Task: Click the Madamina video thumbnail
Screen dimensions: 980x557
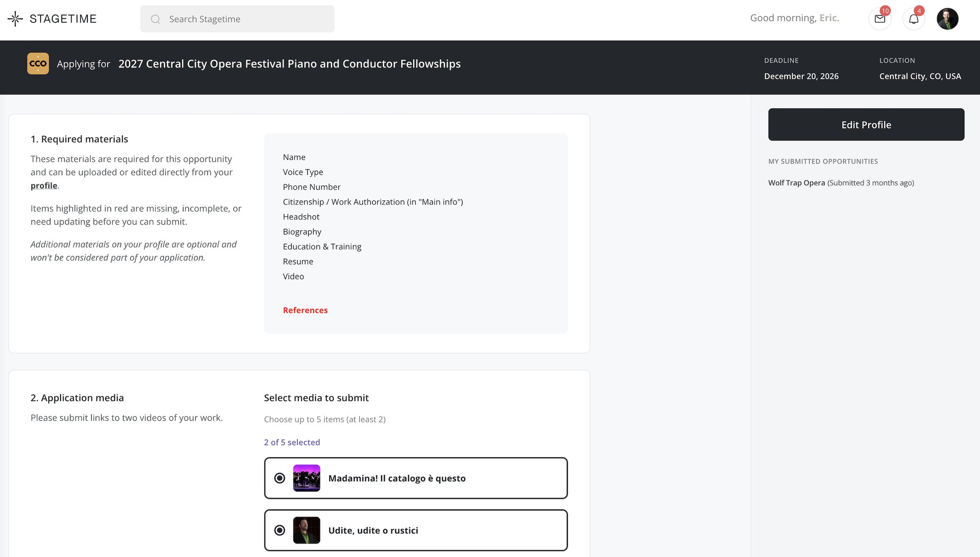Action: 307,478
